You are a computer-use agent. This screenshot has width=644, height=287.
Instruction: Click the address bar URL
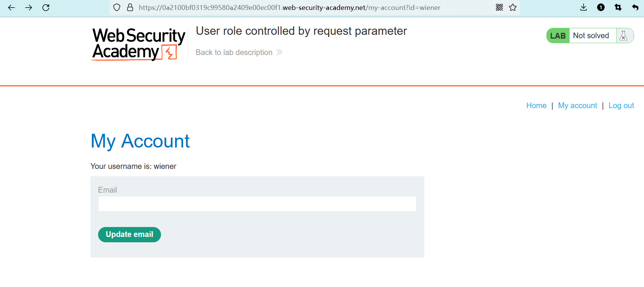(x=289, y=8)
